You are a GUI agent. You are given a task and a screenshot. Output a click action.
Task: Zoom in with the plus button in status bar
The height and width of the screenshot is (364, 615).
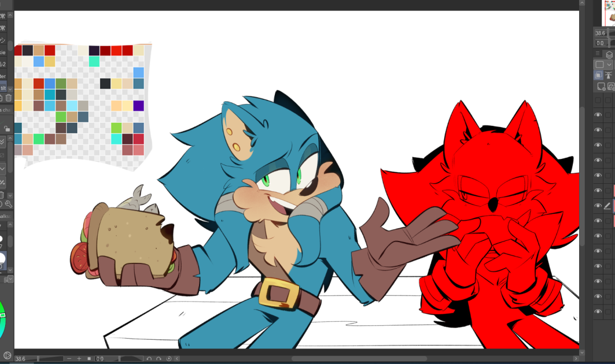click(x=79, y=359)
